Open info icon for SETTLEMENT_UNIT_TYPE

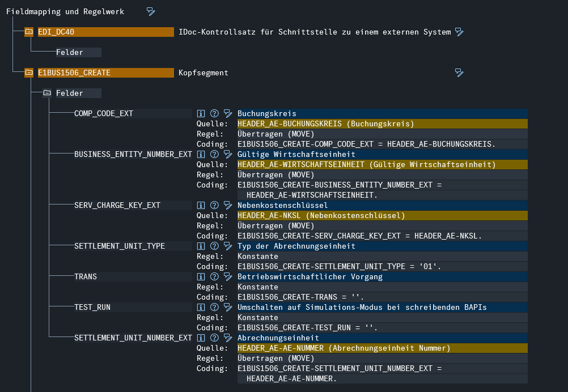[x=201, y=246]
